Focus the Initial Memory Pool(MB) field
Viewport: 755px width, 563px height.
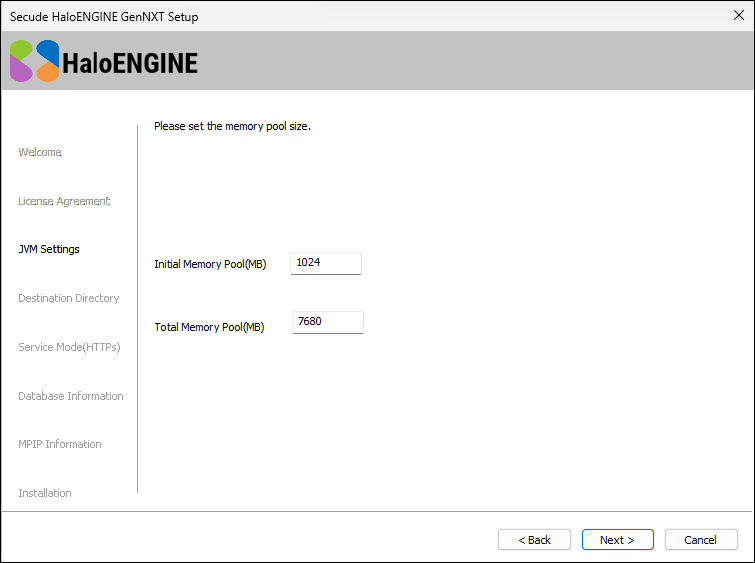coord(325,263)
